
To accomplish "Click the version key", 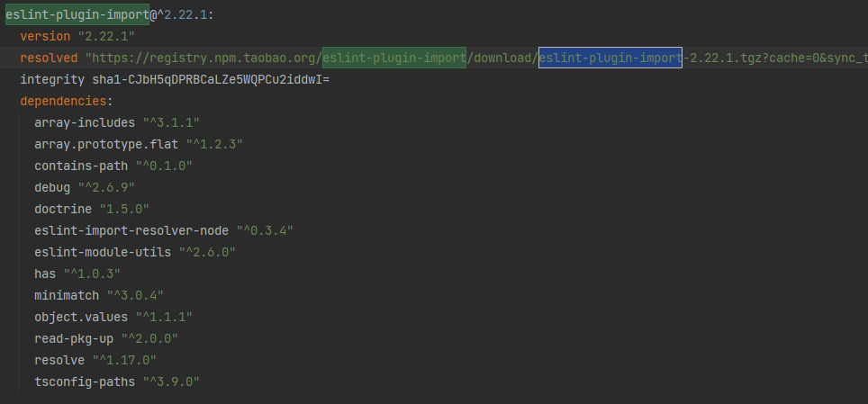I will point(45,37).
